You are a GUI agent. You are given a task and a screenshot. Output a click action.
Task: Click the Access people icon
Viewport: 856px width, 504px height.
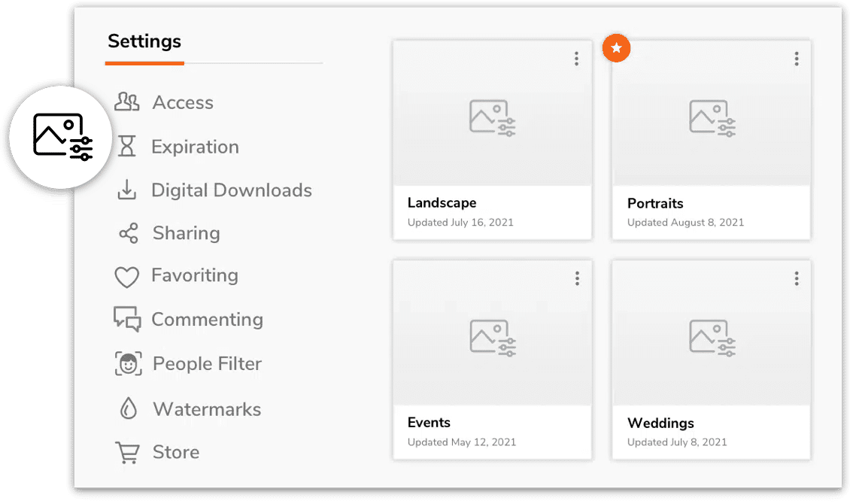127,102
